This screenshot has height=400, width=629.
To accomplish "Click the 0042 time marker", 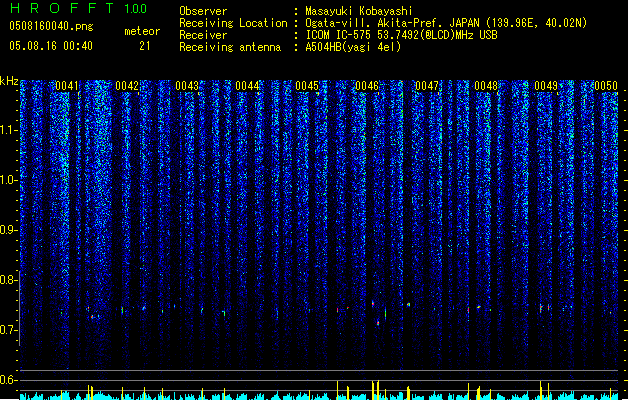I will [127, 86].
